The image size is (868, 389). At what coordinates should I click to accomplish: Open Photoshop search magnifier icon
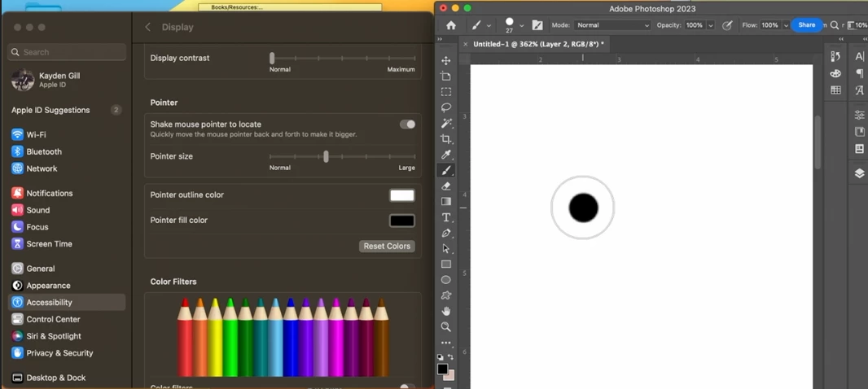pyautogui.click(x=835, y=25)
